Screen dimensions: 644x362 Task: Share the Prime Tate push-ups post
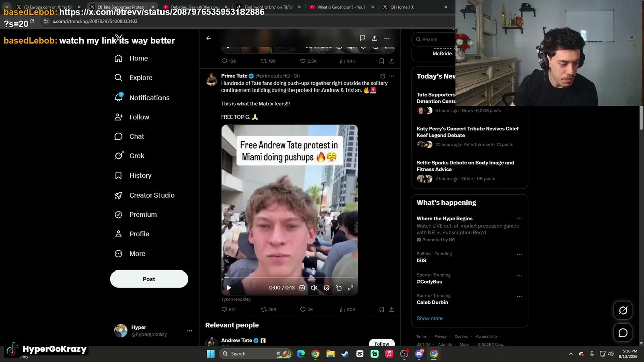tap(392, 309)
